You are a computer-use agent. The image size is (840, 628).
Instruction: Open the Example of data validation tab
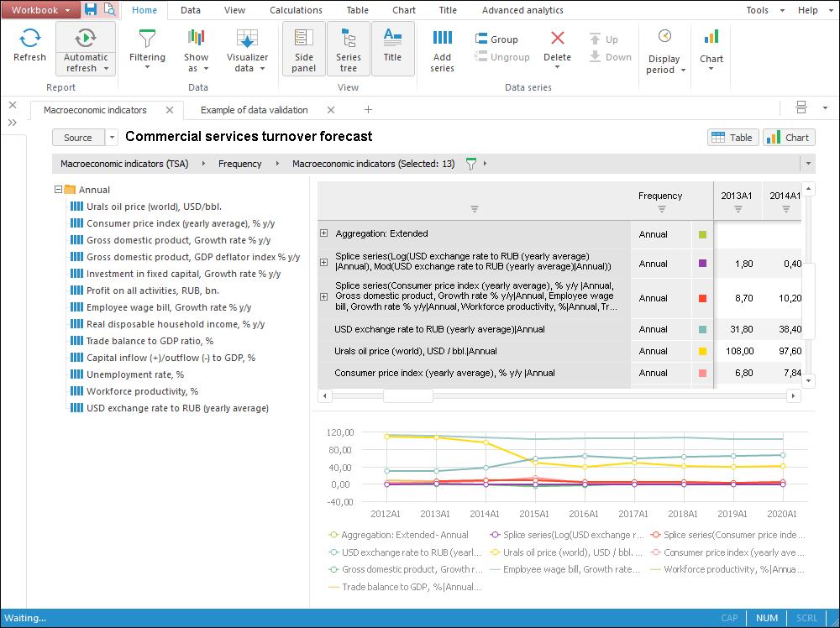pos(254,110)
